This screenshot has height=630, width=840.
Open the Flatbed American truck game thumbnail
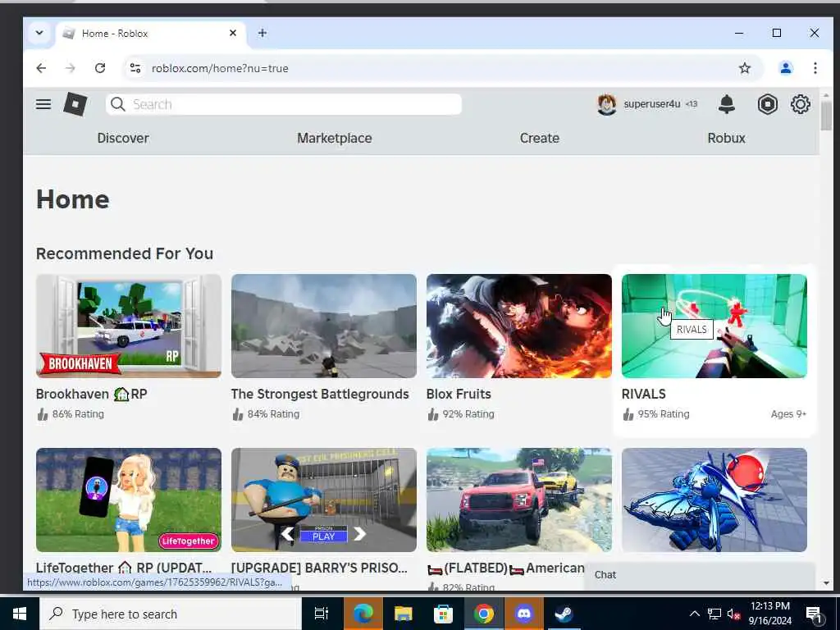point(518,500)
